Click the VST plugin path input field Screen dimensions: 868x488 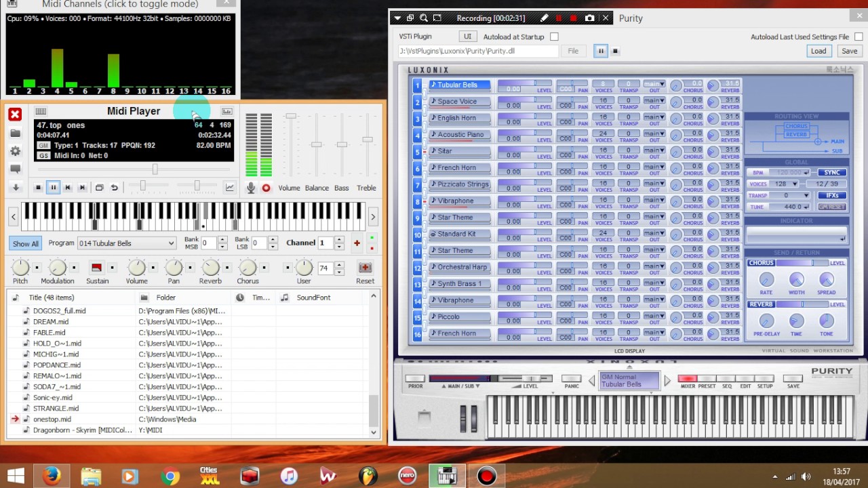click(479, 51)
